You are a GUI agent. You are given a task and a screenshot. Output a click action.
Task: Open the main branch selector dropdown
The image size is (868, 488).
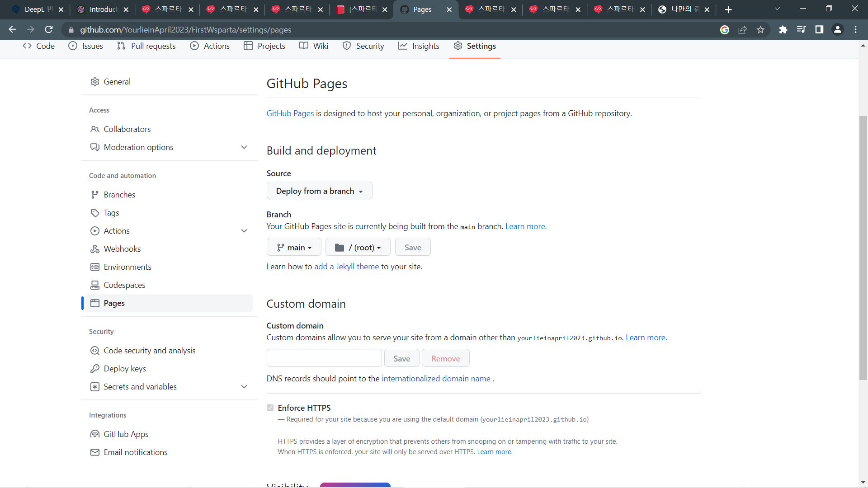[294, 247]
